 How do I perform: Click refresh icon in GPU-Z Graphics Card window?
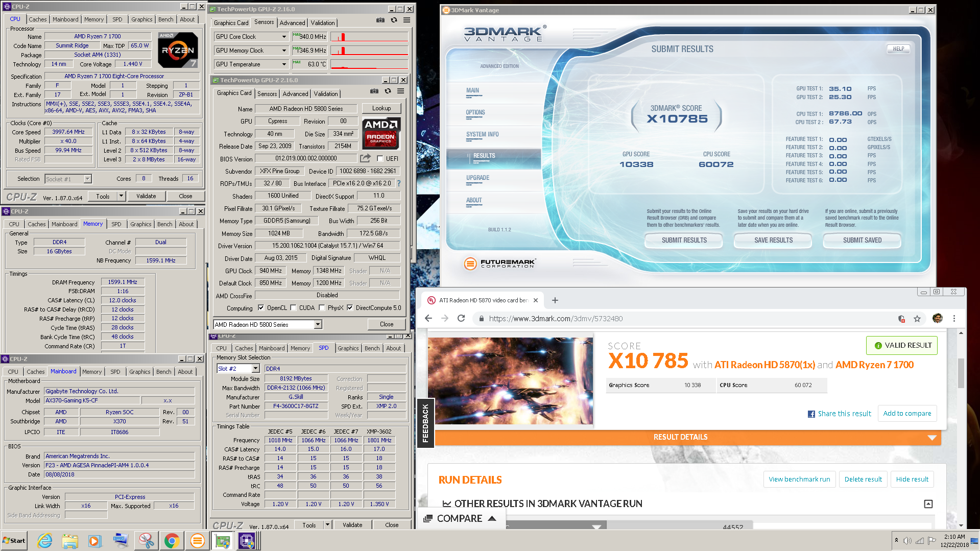coord(388,91)
